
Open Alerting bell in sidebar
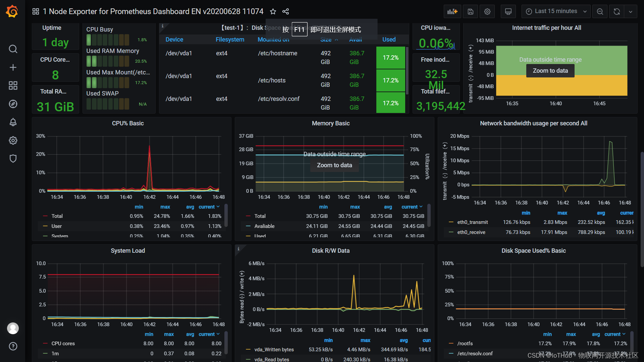pos(13,122)
